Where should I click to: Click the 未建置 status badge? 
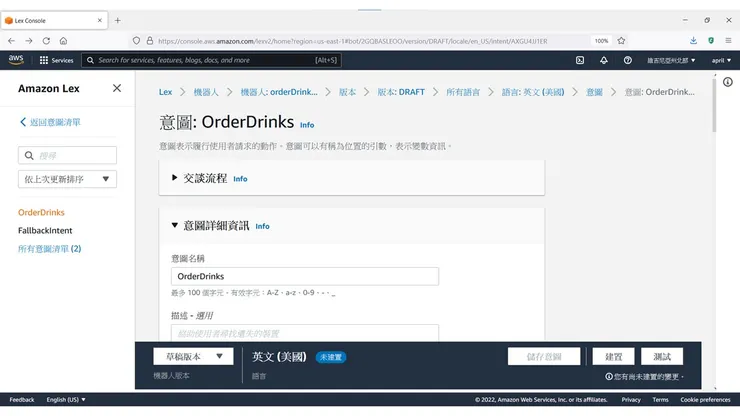tap(331, 357)
